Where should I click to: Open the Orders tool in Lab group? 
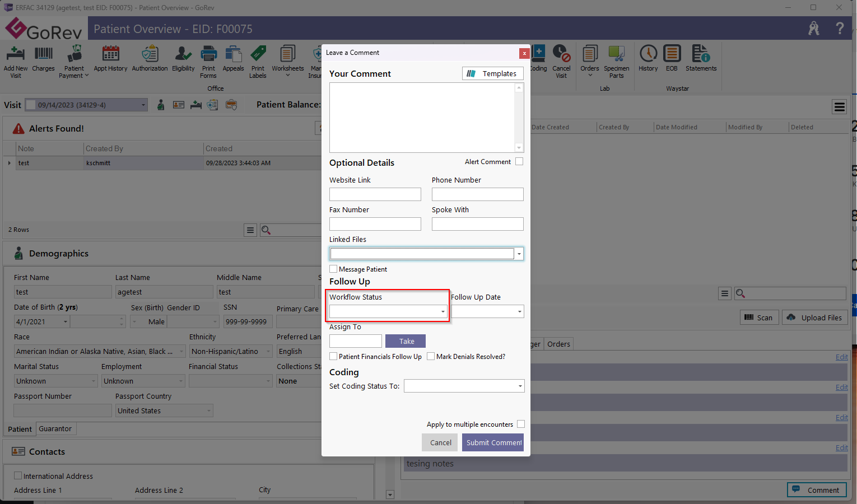(589, 62)
